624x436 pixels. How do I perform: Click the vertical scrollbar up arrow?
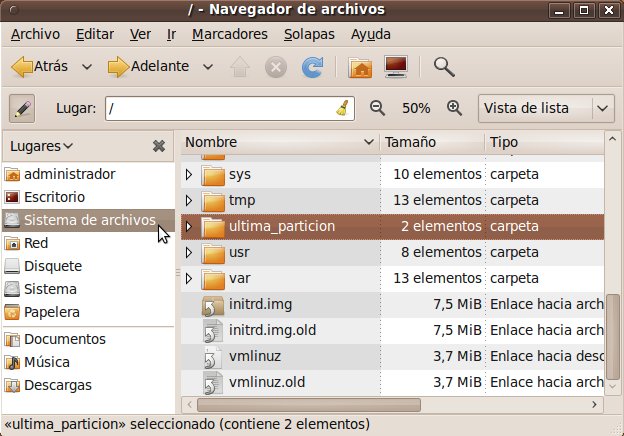click(x=612, y=139)
